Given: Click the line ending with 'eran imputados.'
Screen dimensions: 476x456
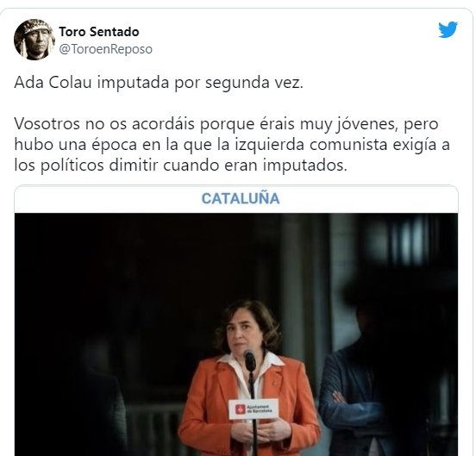Looking at the screenshot, I should click(x=180, y=165).
